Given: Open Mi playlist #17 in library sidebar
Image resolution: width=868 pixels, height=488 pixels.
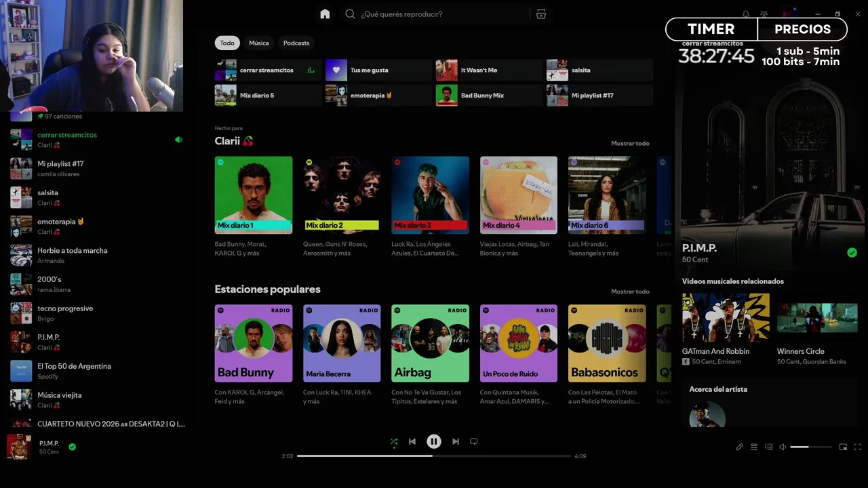Looking at the screenshot, I should [x=98, y=169].
